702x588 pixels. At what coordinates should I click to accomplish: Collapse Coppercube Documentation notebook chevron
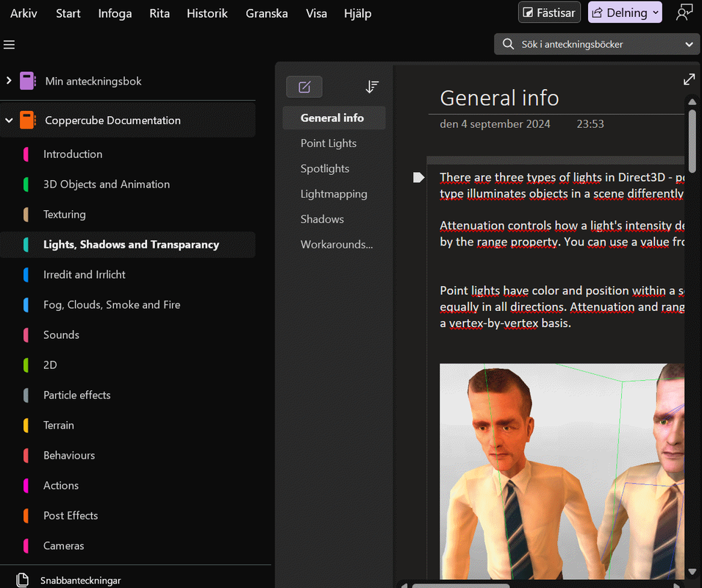click(x=9, y=121)
